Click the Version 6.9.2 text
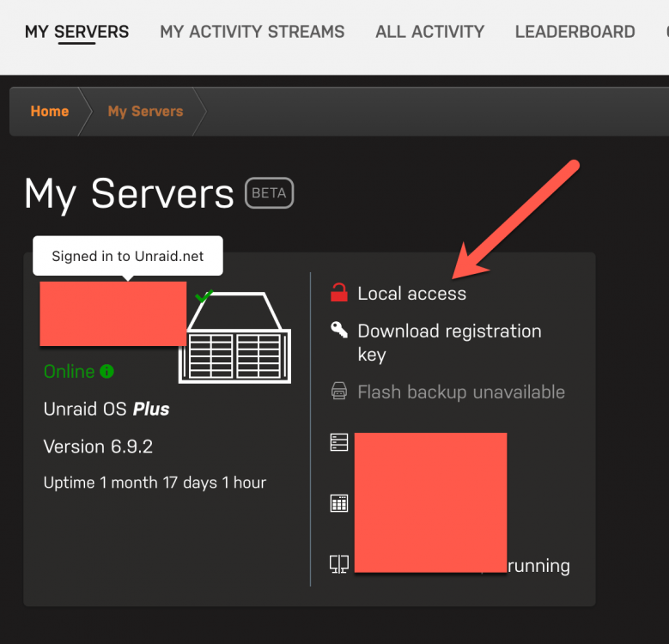Image resolution: width=669 pixels, height=644 pixels. [x=98, y=447]
